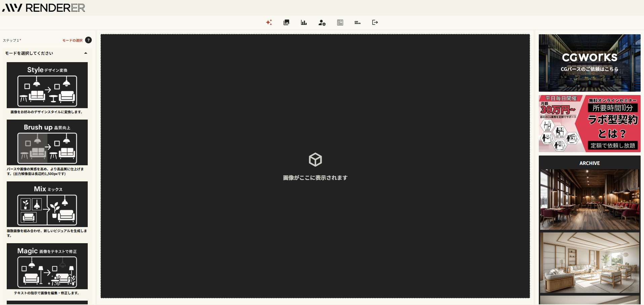Open the news article icon
The image size is (644, 305).
pyautogui.click(x=340, y=23)
